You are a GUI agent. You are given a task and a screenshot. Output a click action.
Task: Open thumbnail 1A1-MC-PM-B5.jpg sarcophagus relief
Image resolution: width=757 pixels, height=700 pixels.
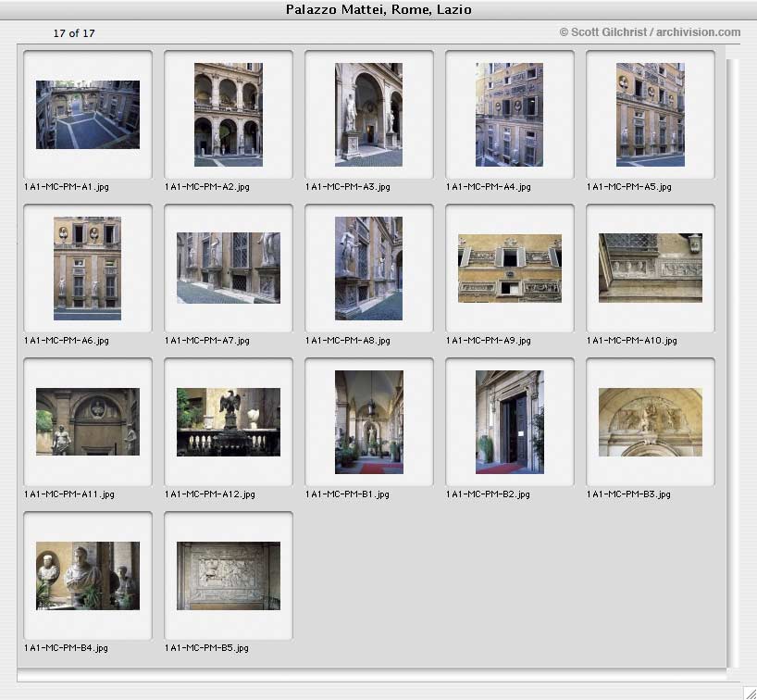[229, 576]
